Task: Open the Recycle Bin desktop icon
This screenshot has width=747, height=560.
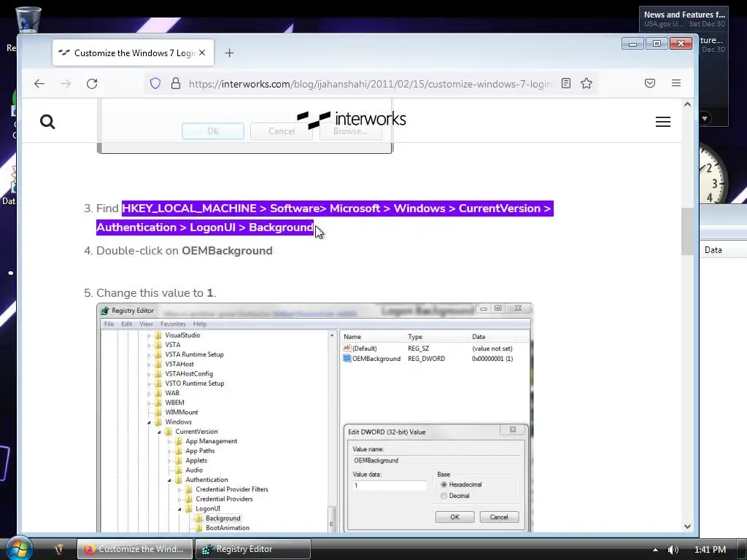Action: point(28,19)
